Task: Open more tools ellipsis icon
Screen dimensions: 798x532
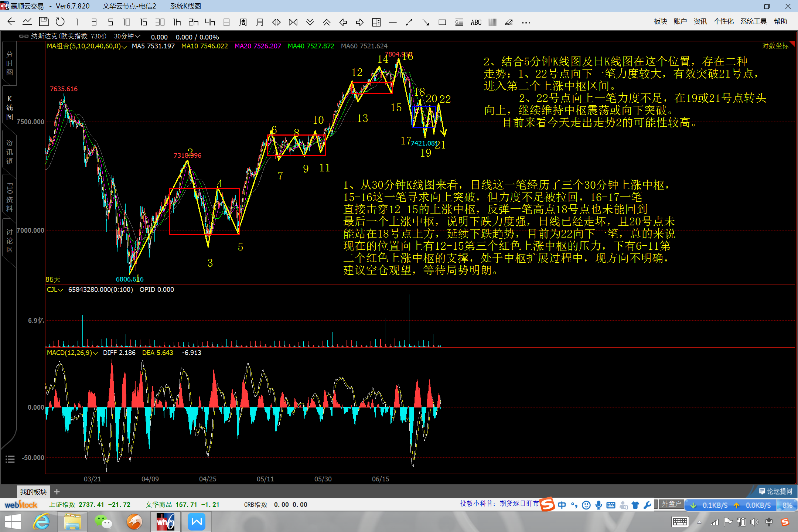Action: [x=526, y=23]
